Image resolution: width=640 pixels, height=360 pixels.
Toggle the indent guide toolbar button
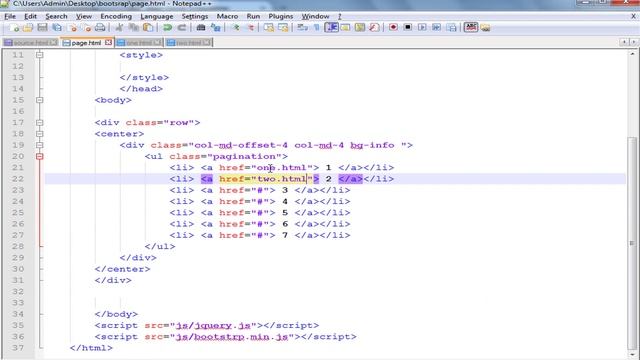tap(331, 28)
